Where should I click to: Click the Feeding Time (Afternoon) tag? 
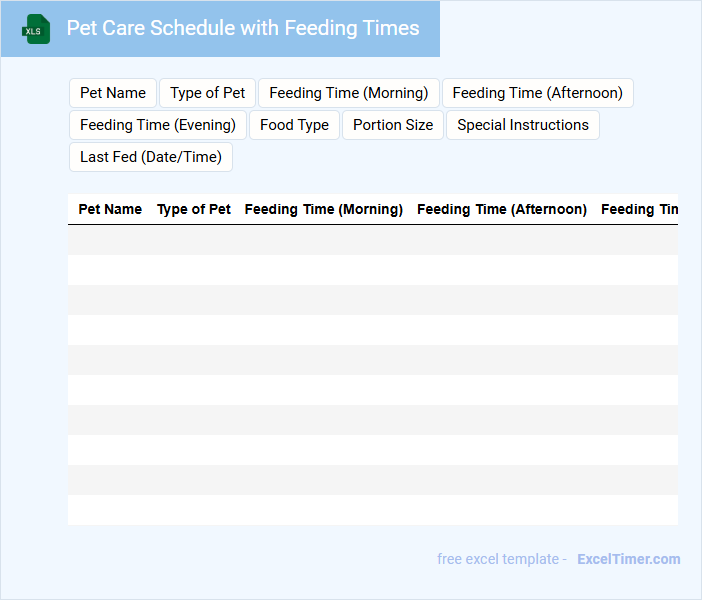[x=537, y=93]
